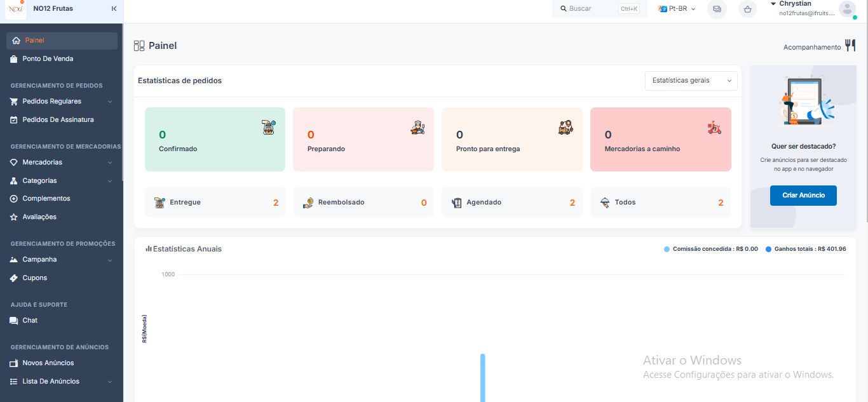Open the Mercadorias a caminho card
The width and height of the screenshot is (868, 402).
click(x=661, y=139)
